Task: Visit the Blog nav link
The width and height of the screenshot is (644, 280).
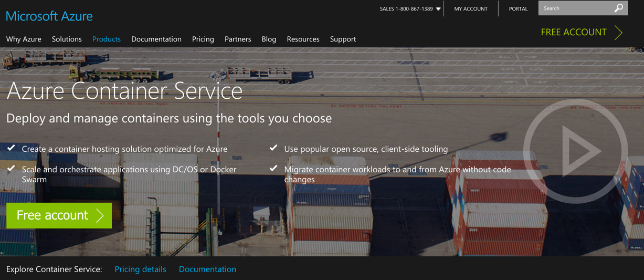Action: coord(269,39)
